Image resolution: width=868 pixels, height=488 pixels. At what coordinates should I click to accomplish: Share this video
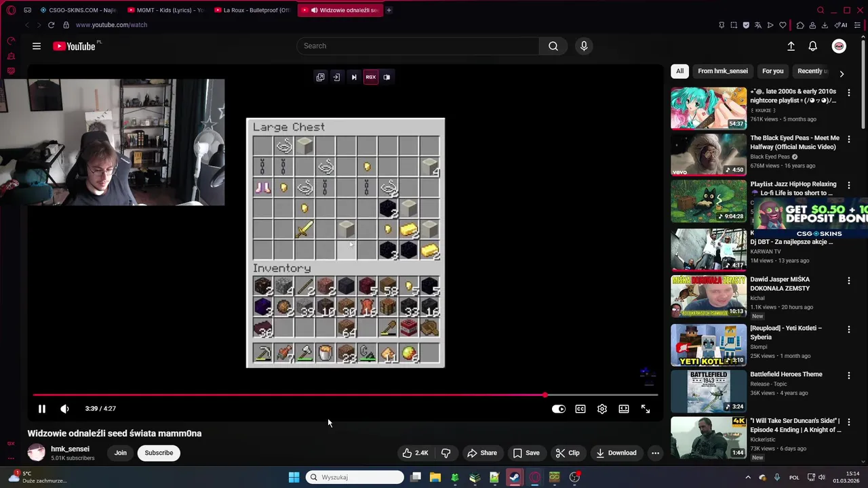click(x=481, y=453)
